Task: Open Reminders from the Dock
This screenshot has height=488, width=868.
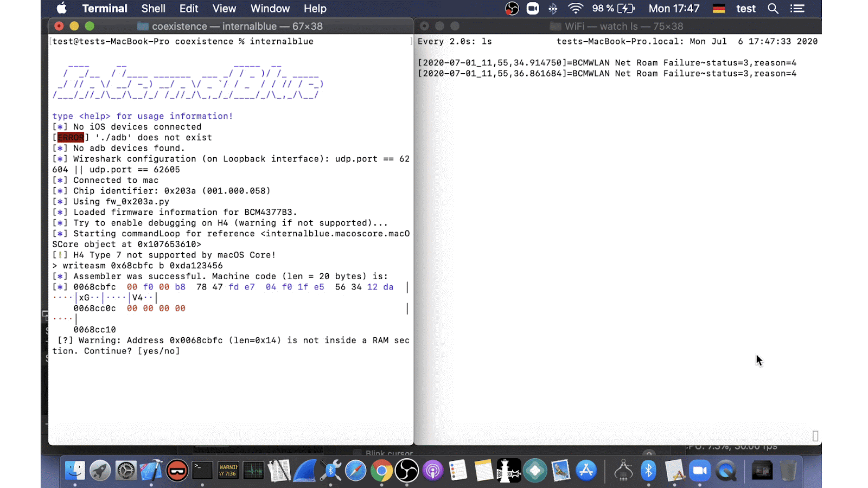Action: click(x=458, y=470)
